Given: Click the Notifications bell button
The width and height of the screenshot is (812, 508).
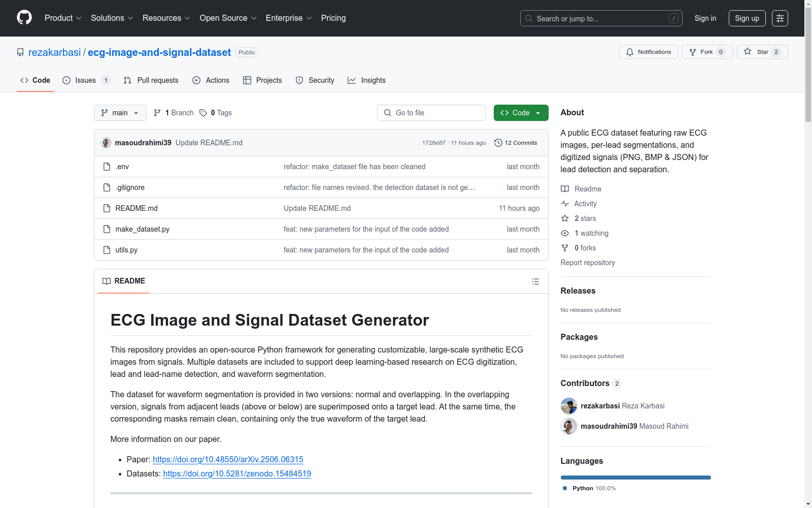Looking at the screenshot, I should tap(648, 52).
